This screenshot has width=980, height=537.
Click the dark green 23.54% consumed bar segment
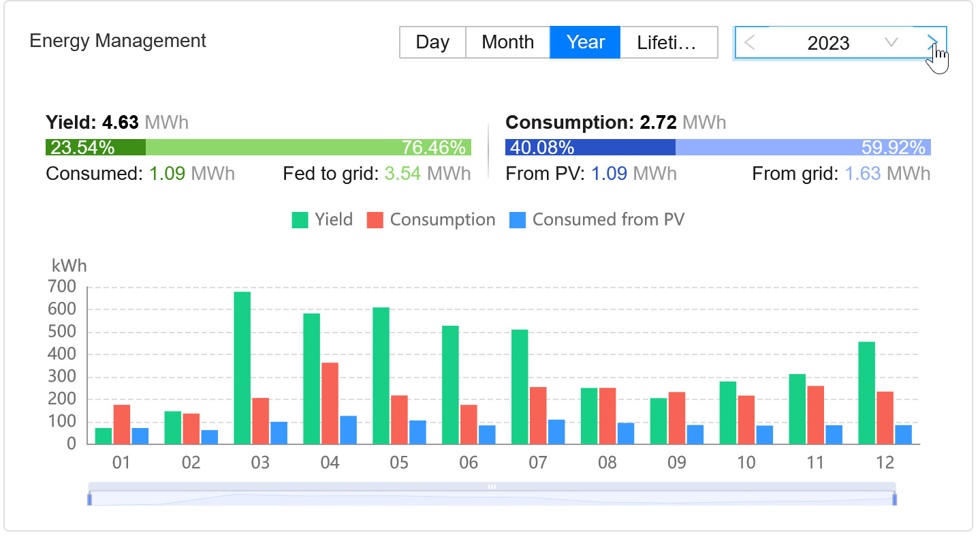click(95, 148)
